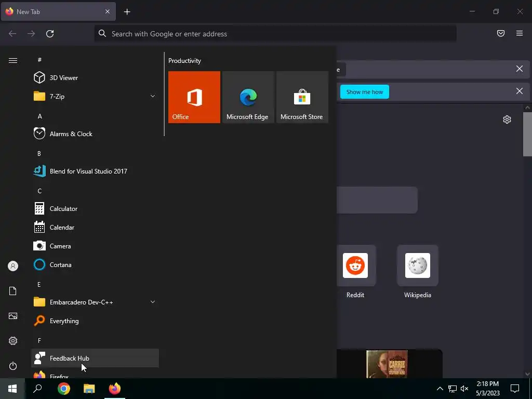Click the # section header
Viewport: 532px width, 399px height.
point(39,60)
